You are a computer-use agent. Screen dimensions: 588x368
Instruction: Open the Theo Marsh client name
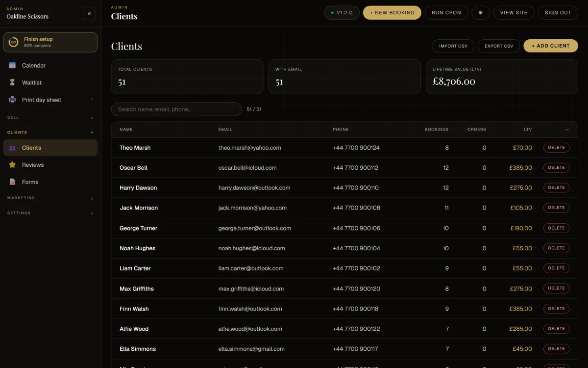click(x=135, y=148)
